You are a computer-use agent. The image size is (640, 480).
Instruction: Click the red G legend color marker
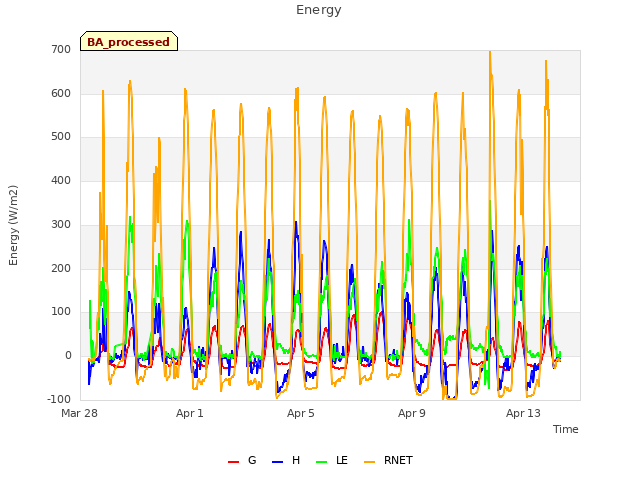(233, 462)
